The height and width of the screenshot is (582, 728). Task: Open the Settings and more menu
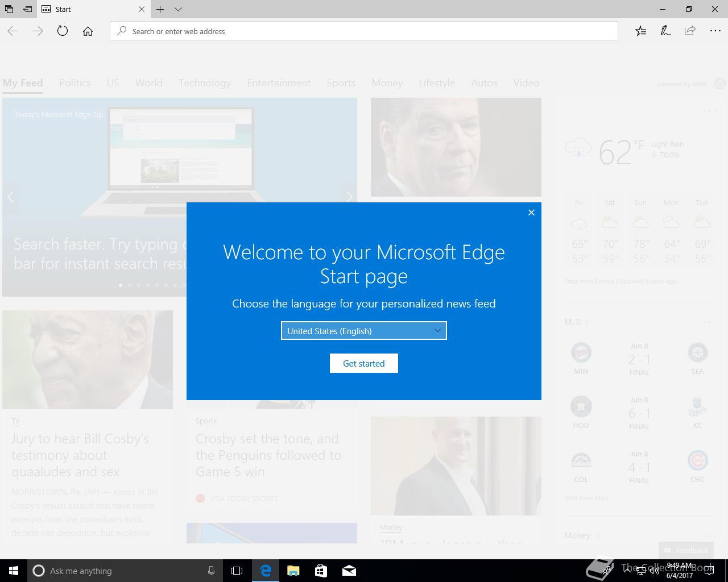715,31
